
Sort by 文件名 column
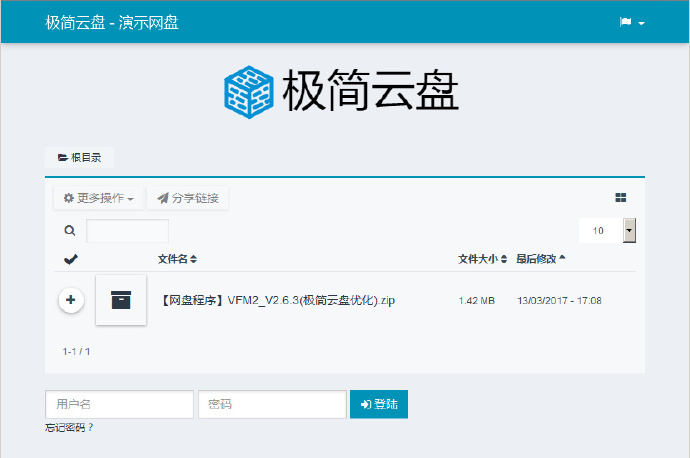(x=177, y=259)
